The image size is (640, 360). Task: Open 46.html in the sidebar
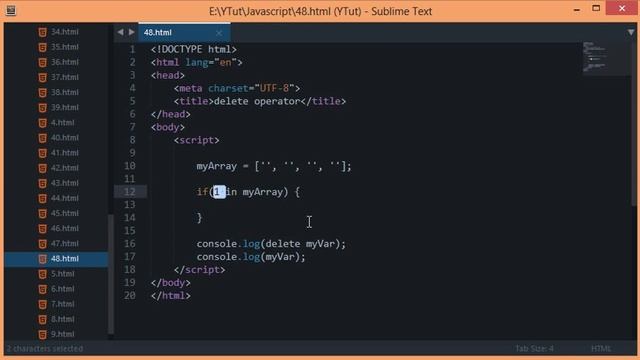64,228
